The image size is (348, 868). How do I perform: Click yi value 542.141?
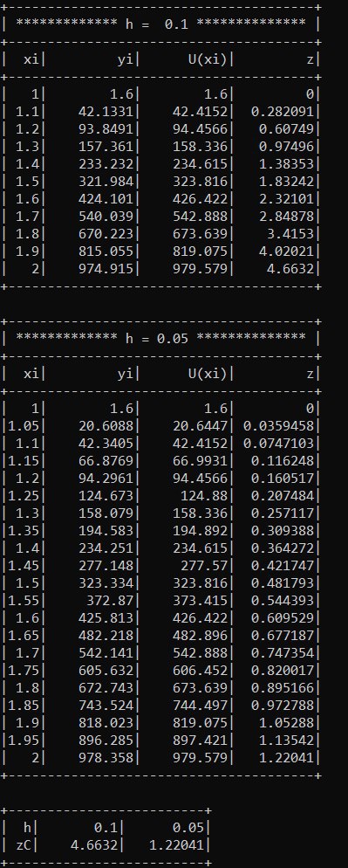tap(106, 653)
